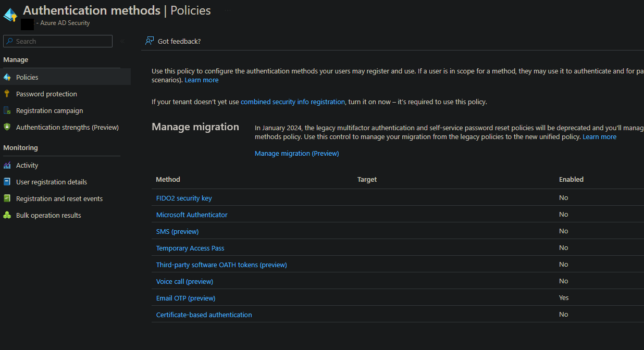Click the Method column header
644x350 pixels.
[168, 179]
